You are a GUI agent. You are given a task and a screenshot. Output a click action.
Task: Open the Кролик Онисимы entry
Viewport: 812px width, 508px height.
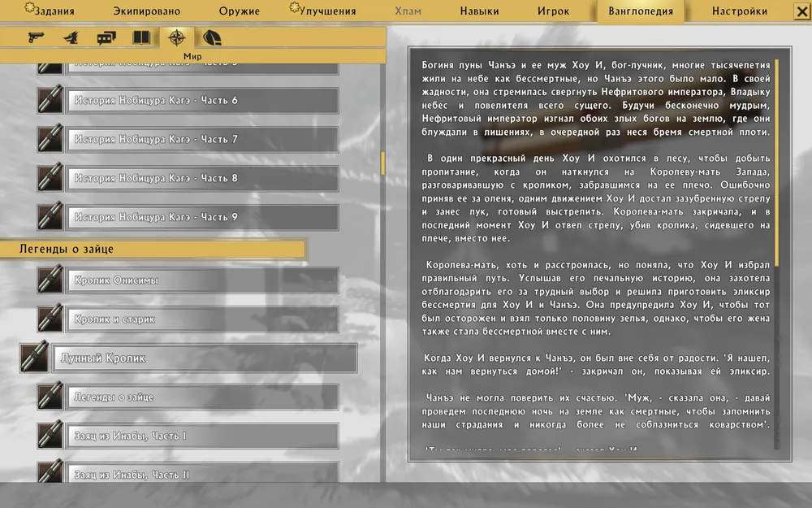(202, 280)
